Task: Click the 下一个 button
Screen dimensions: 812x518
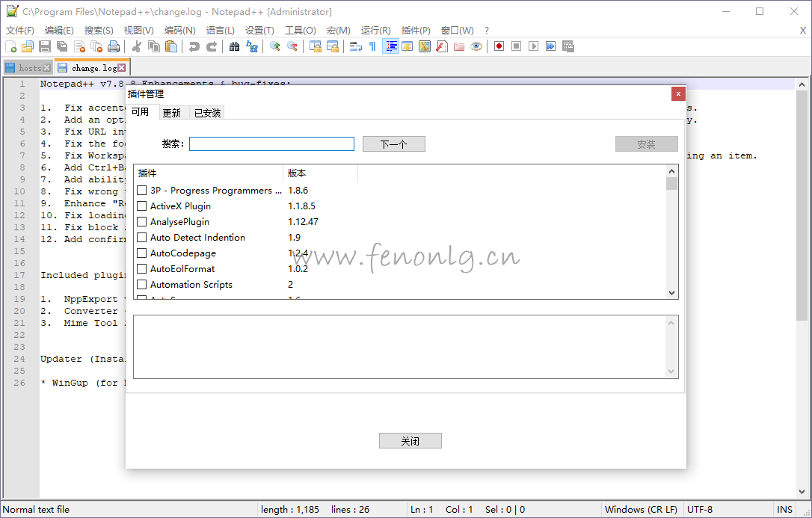Action: [x=394, y=144]
